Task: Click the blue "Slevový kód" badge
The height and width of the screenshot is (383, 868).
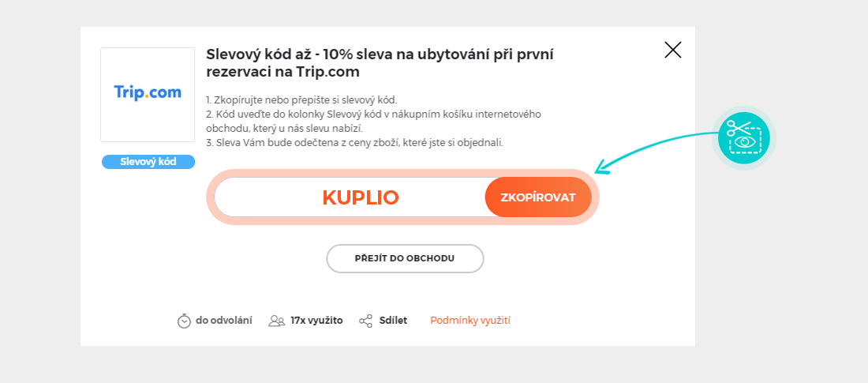Action: (x=148, y=162)
